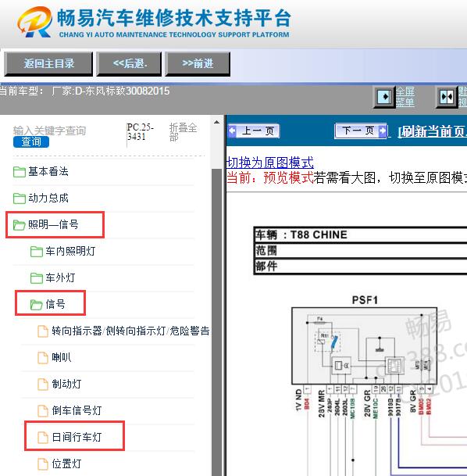
Task: Click document icon beside 制动灯
Action: click(43, 384)
